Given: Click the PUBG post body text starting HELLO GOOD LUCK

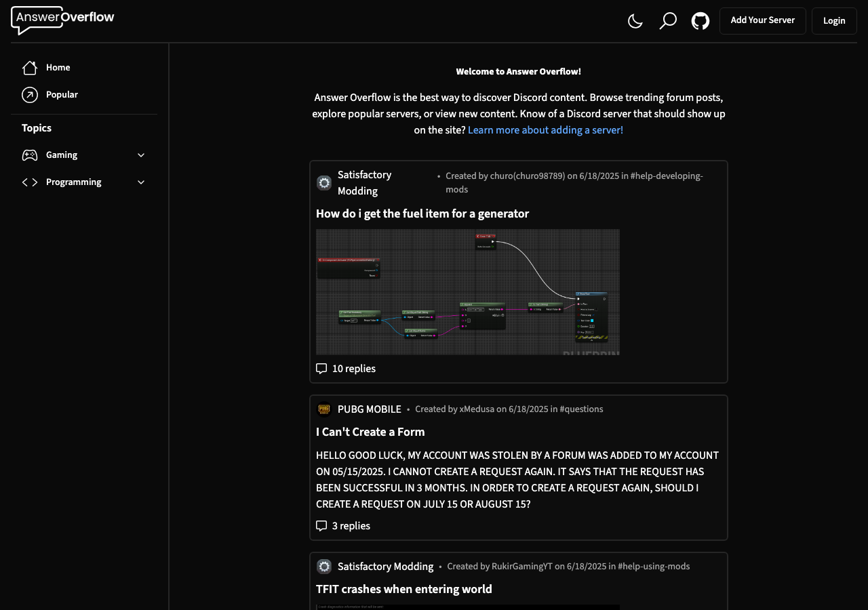Looking at the screenshot, I should [517, 480].
